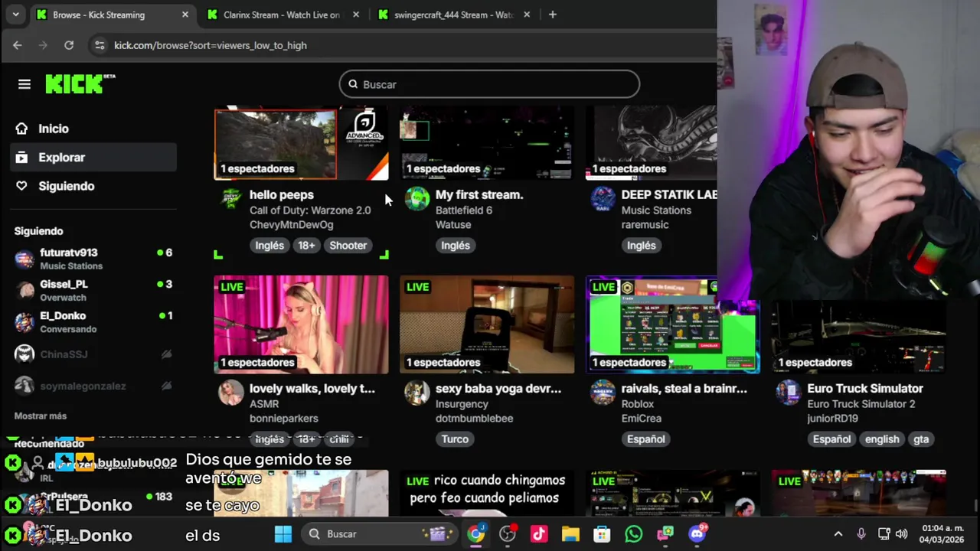Open dotmbumblebee channel avatar
The width and height of the screenshot is (980, 551).
pos(417,392)
